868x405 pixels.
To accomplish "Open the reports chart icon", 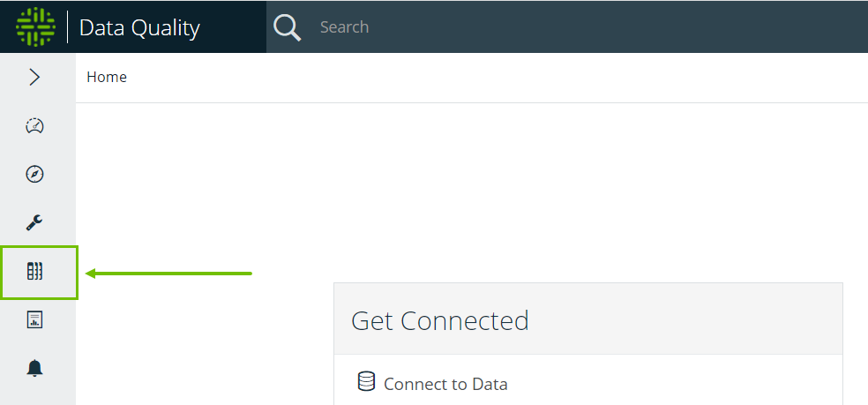I will click(34, 319).
